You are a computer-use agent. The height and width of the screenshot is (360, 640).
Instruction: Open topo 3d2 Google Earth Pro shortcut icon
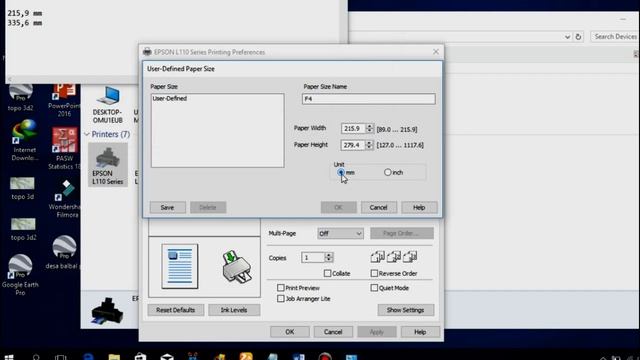(x=20, y=97)
